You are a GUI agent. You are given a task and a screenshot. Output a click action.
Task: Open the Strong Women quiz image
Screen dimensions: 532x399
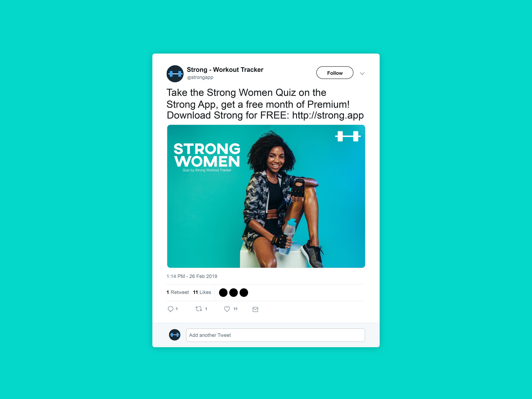[266, 196]
